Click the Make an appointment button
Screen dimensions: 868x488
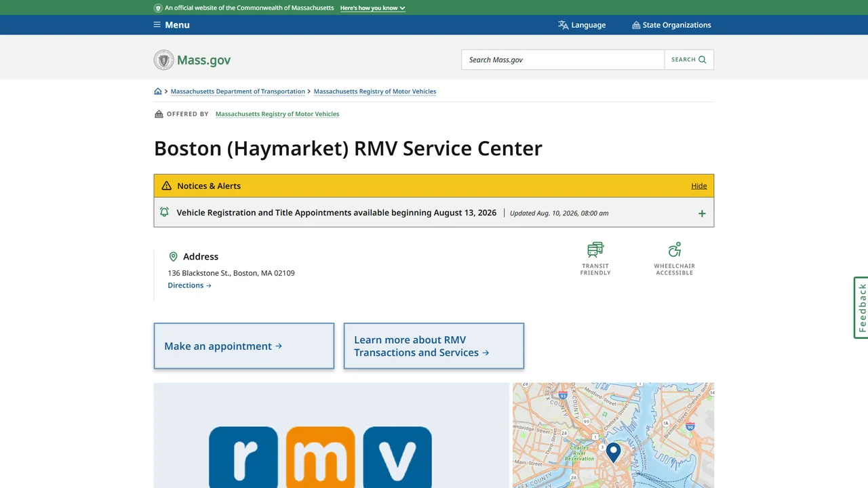[244, 346]
